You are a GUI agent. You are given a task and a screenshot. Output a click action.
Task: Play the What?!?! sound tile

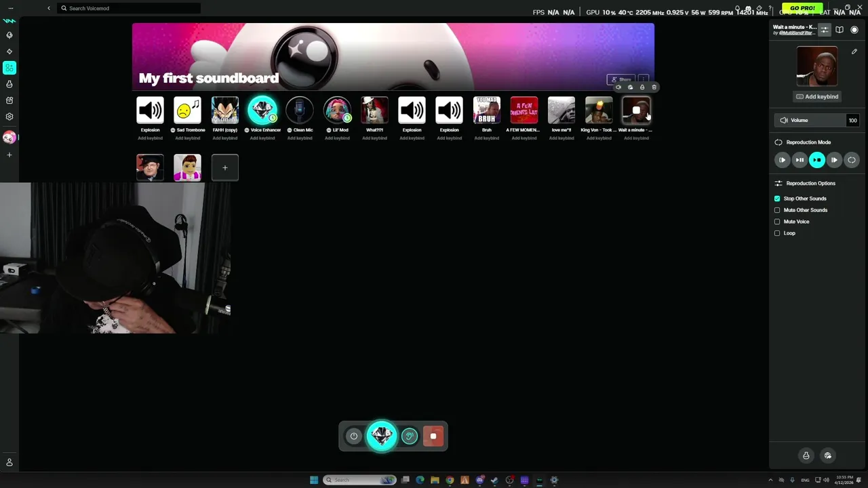click(374, 110)
